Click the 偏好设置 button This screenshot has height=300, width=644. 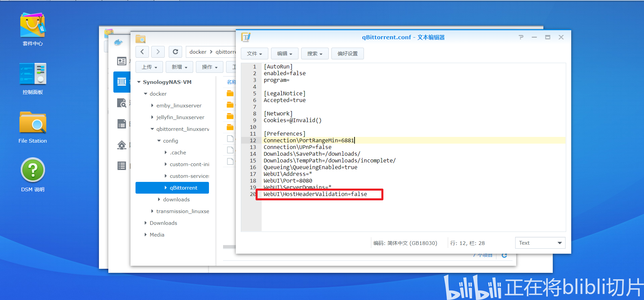click(x=347, y=54)
